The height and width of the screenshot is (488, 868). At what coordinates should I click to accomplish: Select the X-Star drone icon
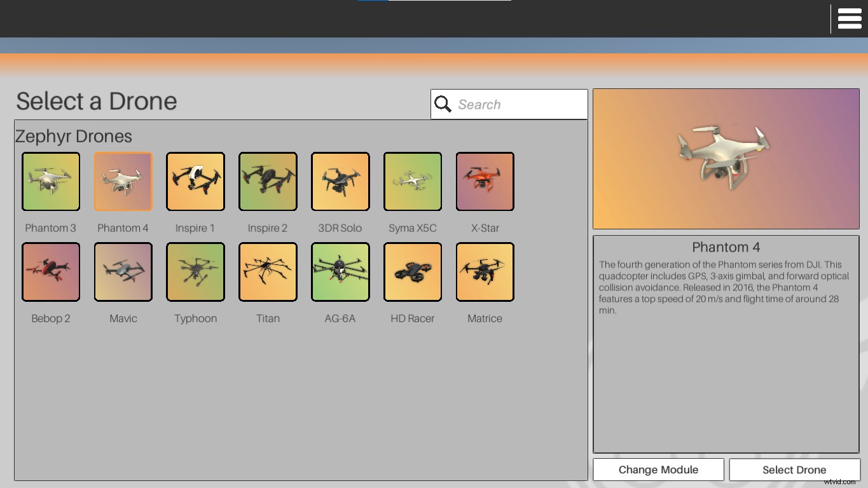485,181
